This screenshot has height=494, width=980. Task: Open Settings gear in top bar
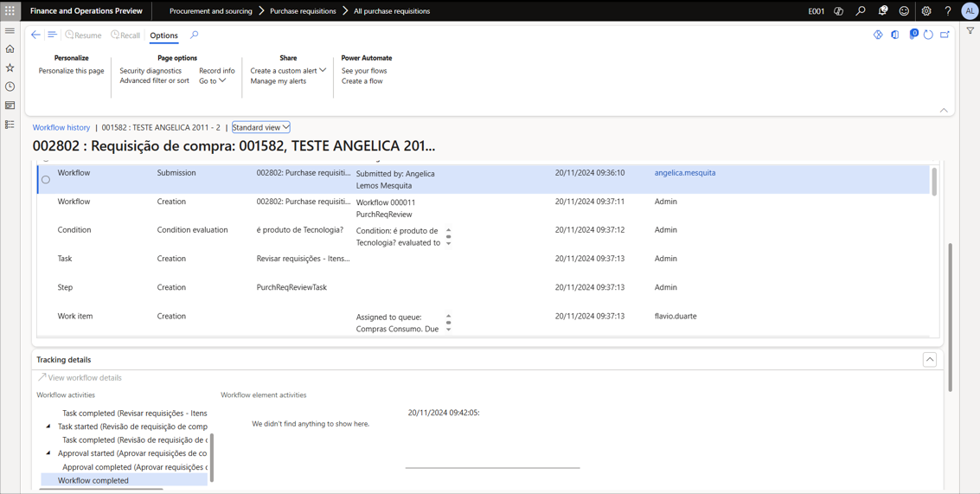click(x=926, y=11)
